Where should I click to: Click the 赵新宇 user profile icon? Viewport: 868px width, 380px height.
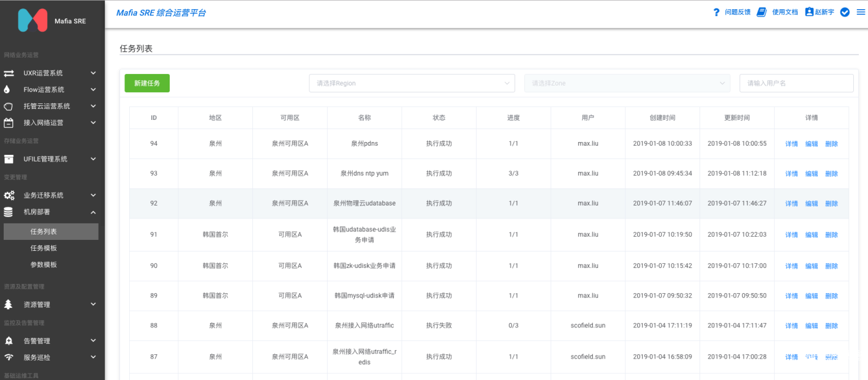809,12
